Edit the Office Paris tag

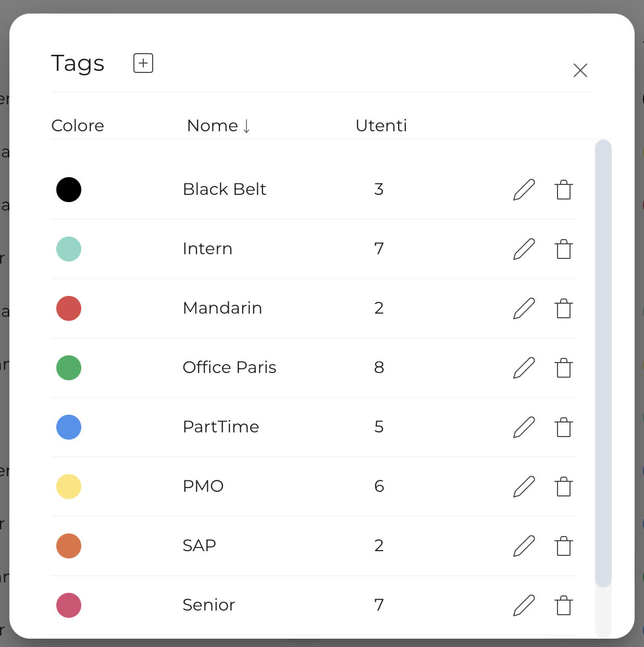(x=524, y=368)
